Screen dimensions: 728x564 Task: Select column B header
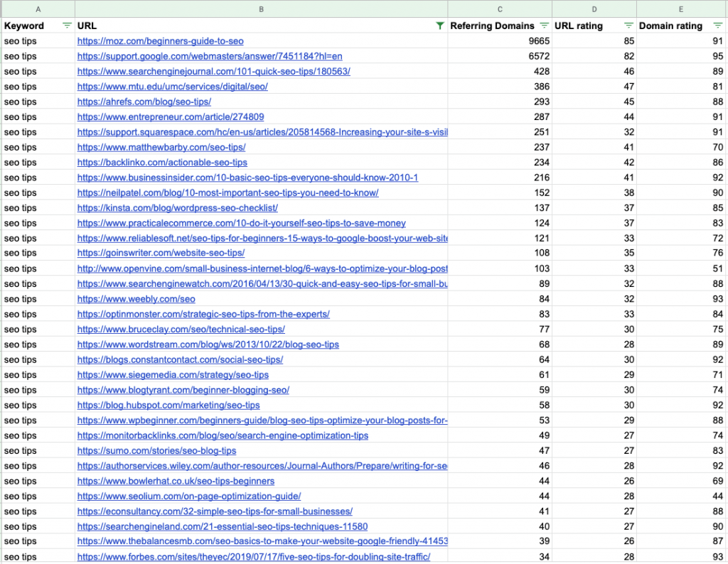point(262,9)
